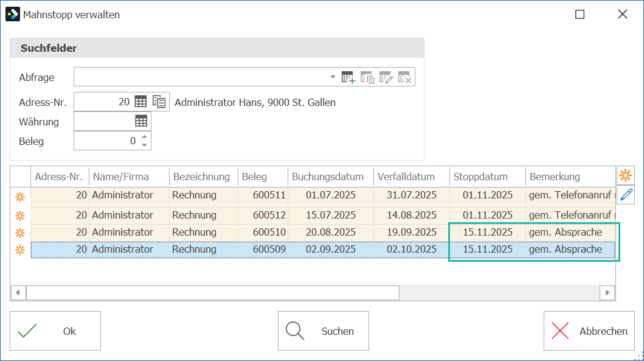Screen dimensions: 644x361
Task: Close the Mahnstopp verwalten dialog
Action: click(623, 15)
